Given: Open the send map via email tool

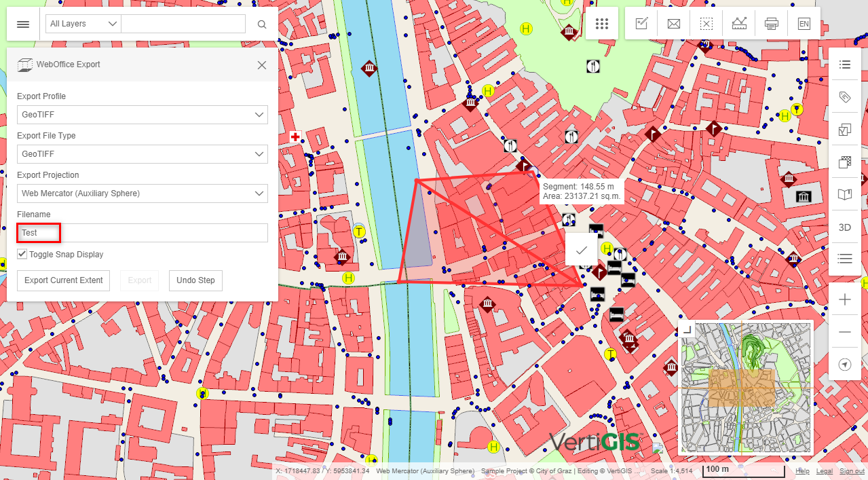Looking at the screenshot, I should (673, 24).
